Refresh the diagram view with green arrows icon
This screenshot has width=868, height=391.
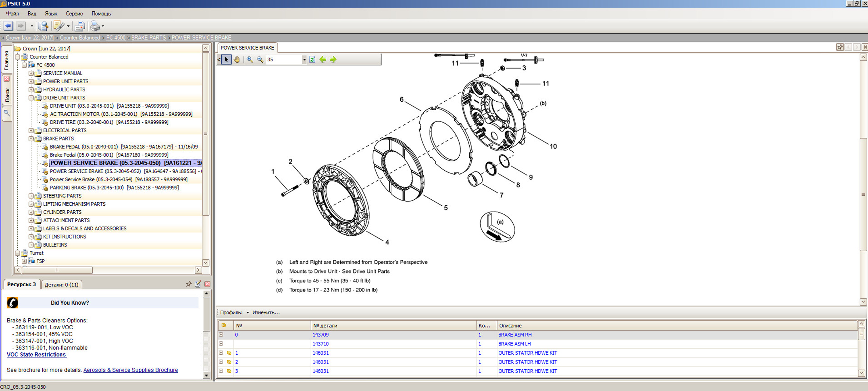pos(312,59)
